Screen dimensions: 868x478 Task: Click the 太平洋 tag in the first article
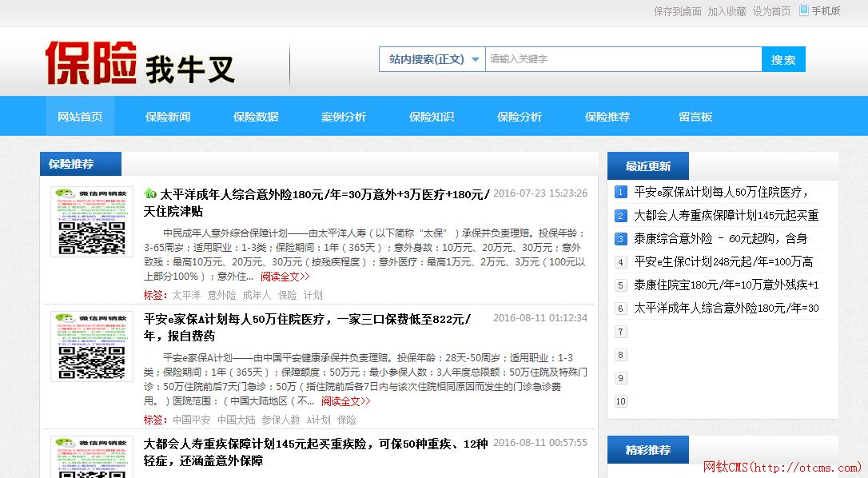186,295
